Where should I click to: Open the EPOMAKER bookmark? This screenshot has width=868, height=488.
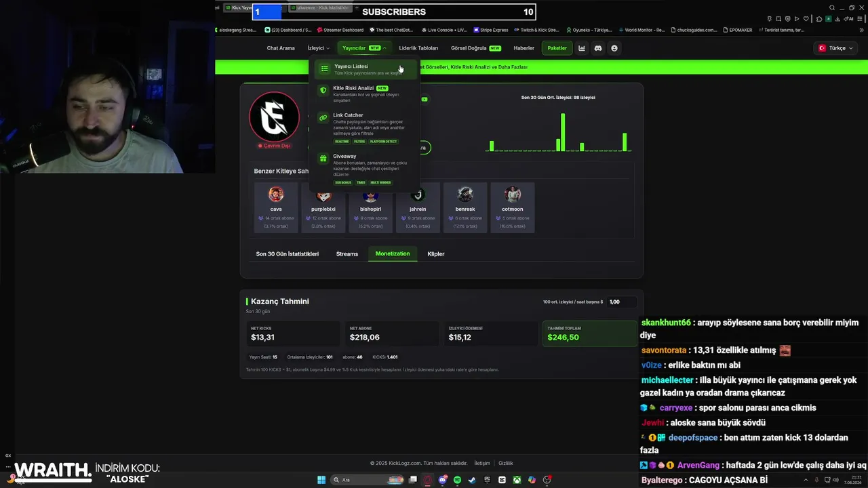[x=738, y=30]
